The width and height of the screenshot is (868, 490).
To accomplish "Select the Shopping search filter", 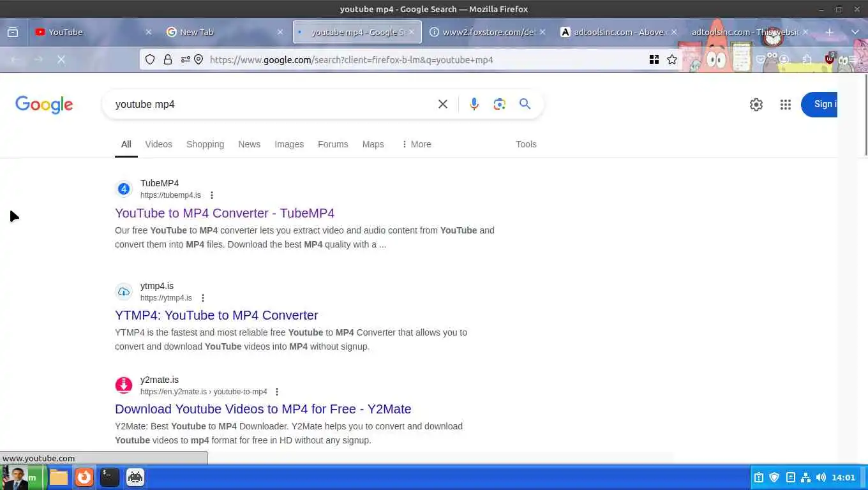I will click(x=205, y=144).
